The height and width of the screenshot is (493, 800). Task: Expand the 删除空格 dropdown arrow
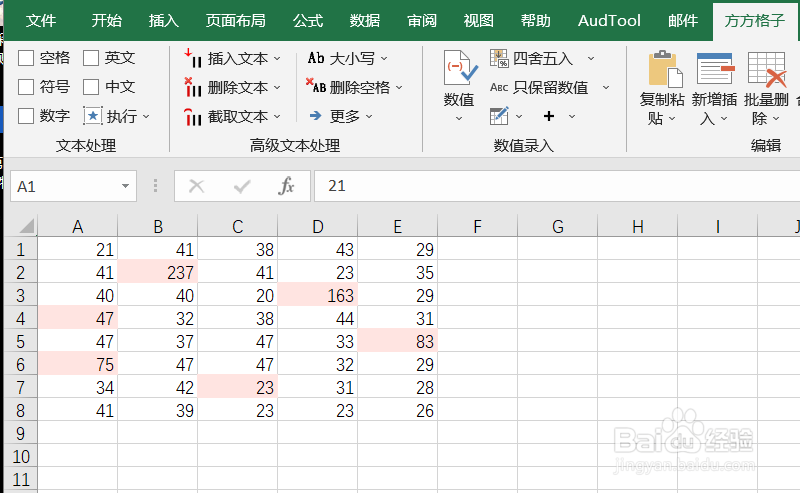pyautogui.click(x=399, y=87)
